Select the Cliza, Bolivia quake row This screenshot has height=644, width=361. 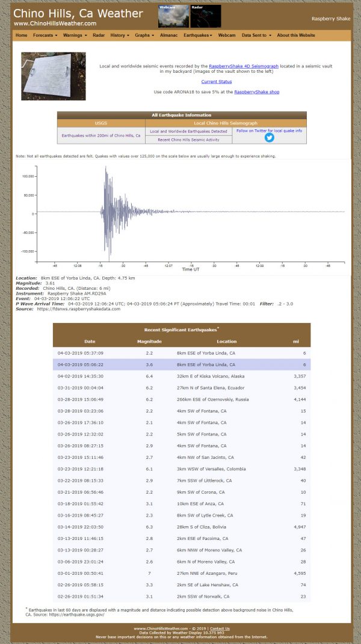[x=182, y=527]
